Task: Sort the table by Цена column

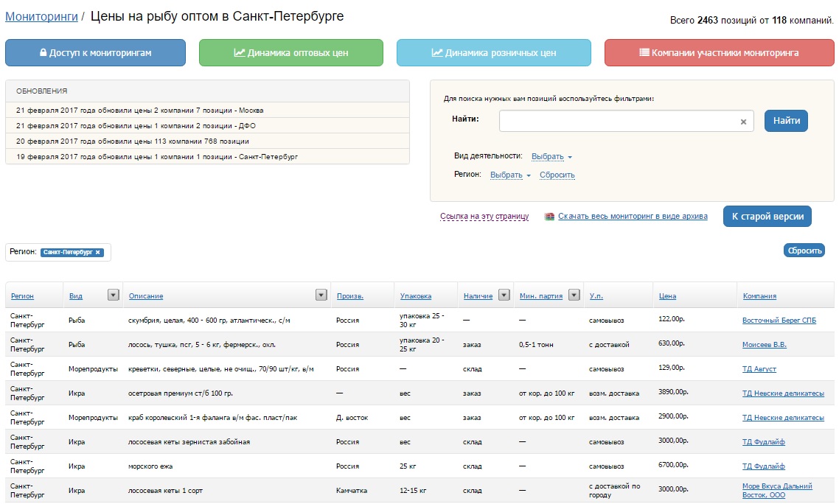Action: (x=666, y=296)
